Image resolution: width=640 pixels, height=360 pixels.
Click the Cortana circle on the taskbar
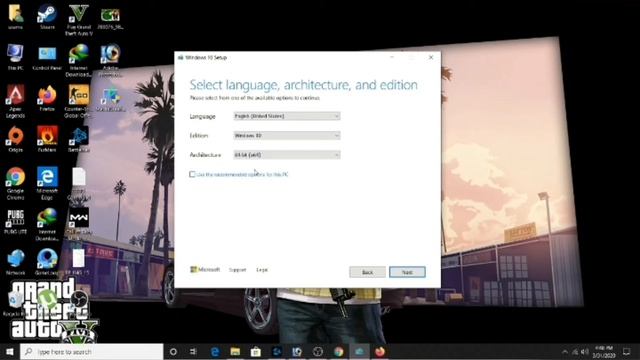tap(173, 351)
